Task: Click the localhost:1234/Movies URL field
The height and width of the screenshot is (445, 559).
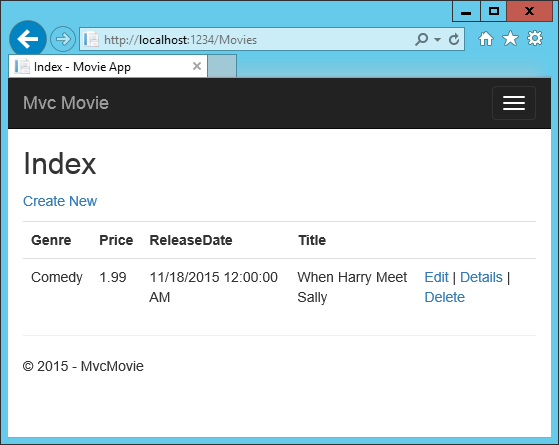Action: [257, 39]
